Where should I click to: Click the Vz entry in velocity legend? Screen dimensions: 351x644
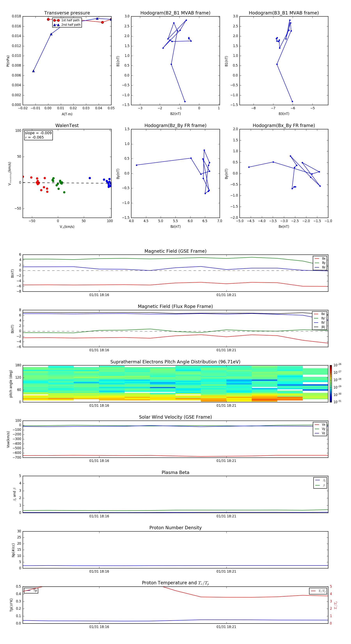tap(320, 433)
